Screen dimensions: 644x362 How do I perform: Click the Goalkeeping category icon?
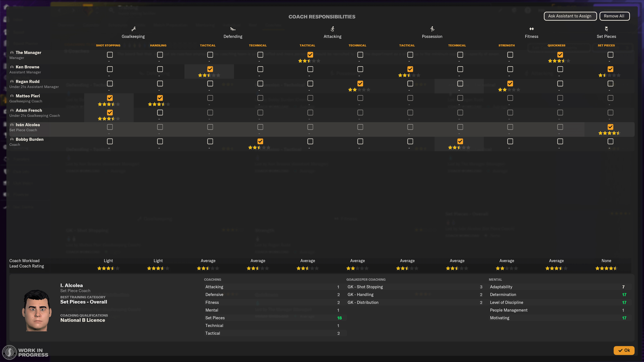133,29
